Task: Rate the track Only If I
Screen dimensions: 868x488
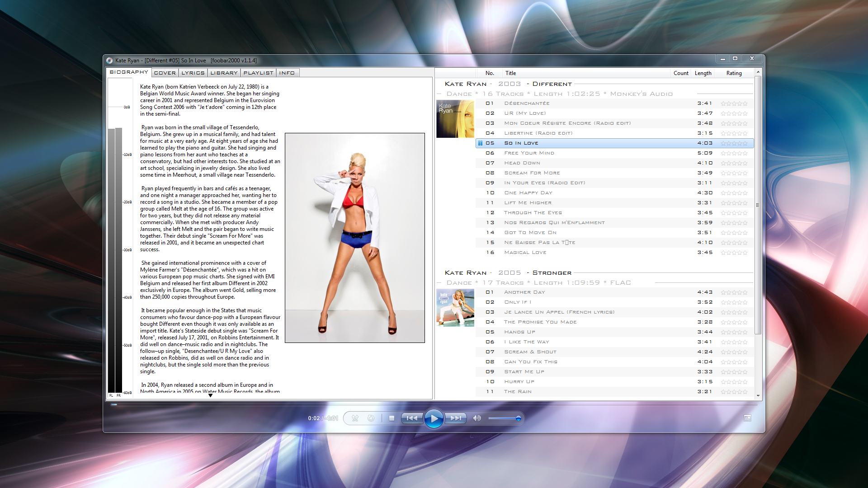Action: pyautogui.click(x=734, y=302)
